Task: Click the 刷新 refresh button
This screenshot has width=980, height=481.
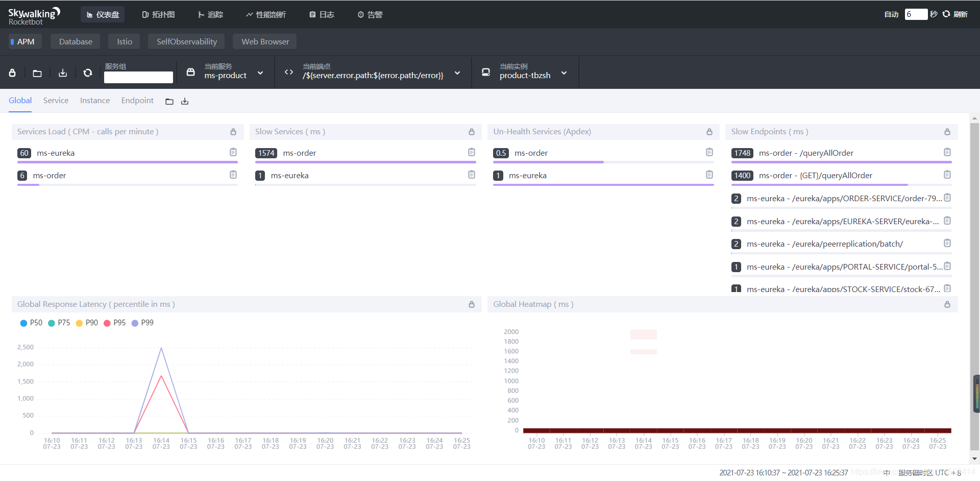Action: 955,14
